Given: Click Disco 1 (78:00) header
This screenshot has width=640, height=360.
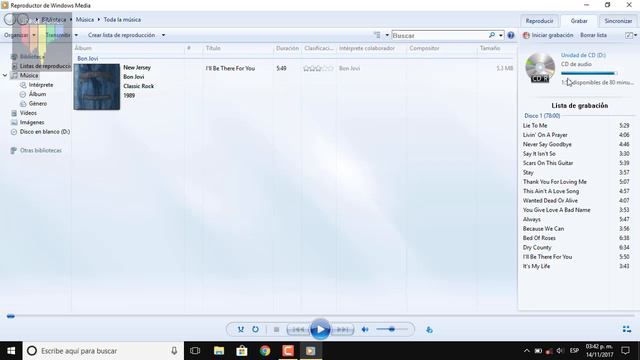Looking at the screenshot, I should 542,116.
